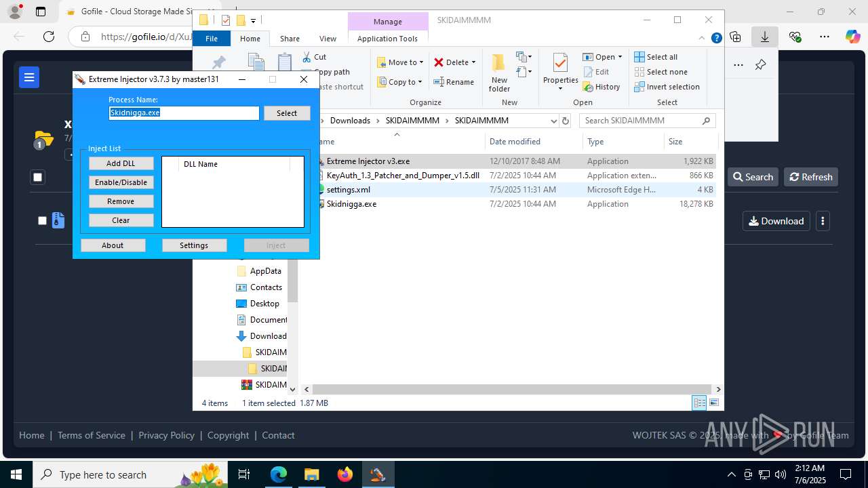Click the Add DLL button
The height and width of the screenshot is (488, 868).
121,163
